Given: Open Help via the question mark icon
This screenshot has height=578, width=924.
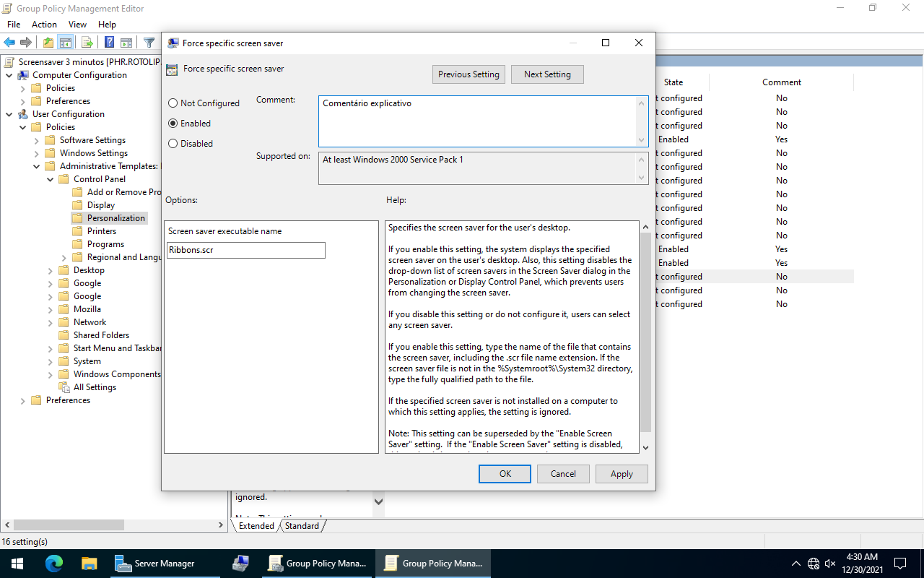Looking at the screenshot, I should 109,43.
